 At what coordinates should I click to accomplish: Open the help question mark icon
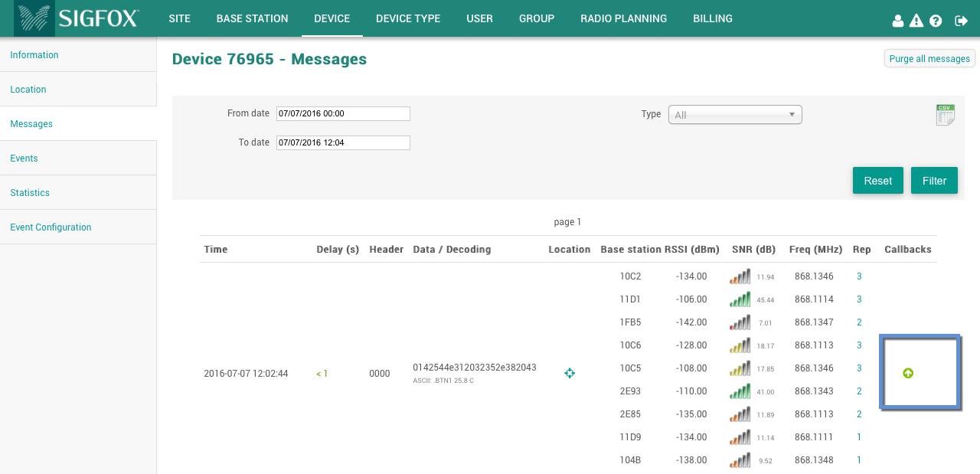point(936,21)
